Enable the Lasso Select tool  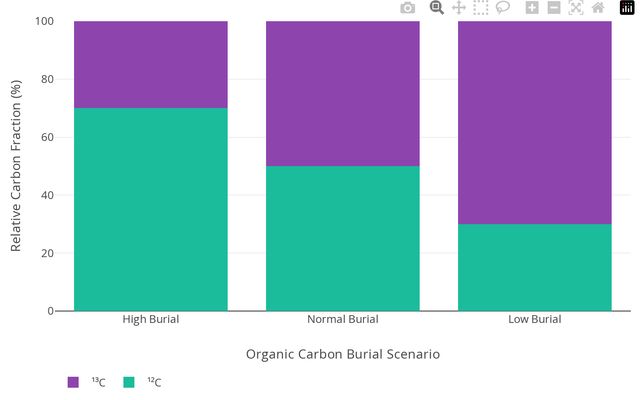(503, 8)
